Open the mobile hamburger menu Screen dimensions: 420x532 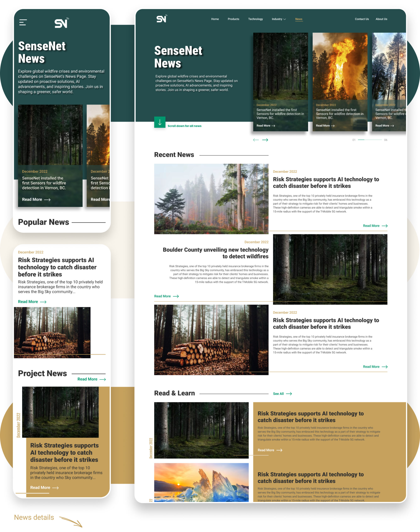23,22
